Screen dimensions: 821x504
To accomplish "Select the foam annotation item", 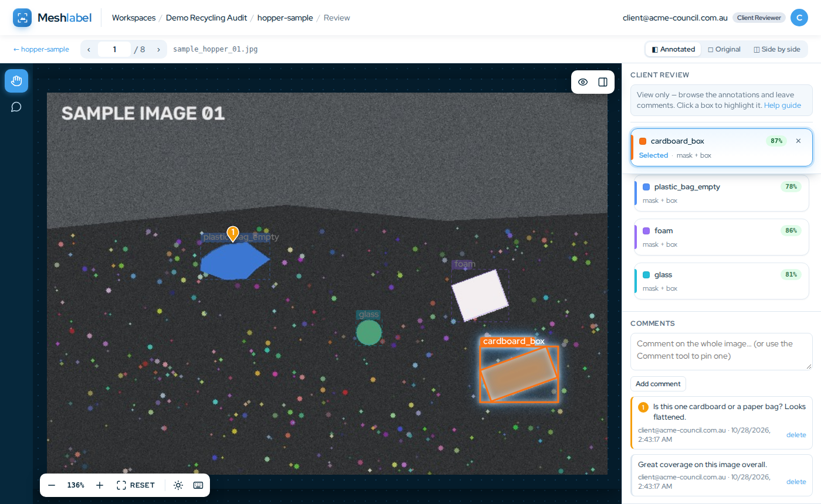I will [x=722, y=237].
